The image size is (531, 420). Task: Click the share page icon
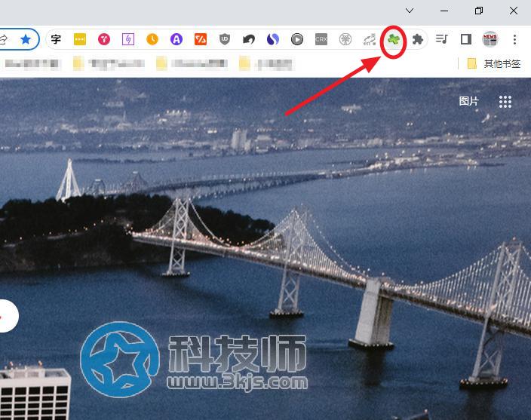coord(3,39)
